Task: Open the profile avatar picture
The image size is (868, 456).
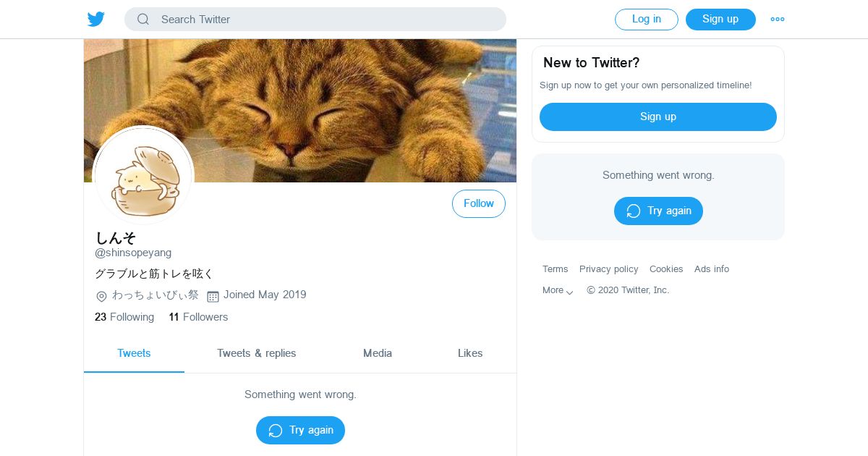Action: pyautogui.click(x=143, y=176)
